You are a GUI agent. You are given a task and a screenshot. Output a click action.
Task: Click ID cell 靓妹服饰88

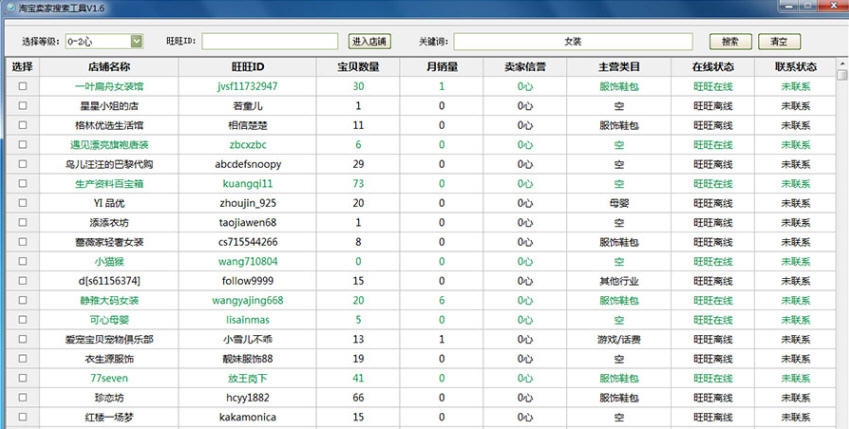click(248, 359)
